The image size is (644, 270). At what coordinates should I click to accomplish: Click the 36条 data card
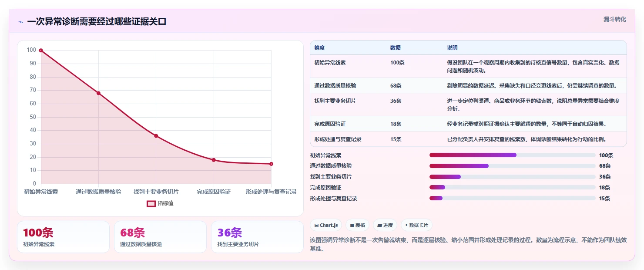tap(257, 237)
